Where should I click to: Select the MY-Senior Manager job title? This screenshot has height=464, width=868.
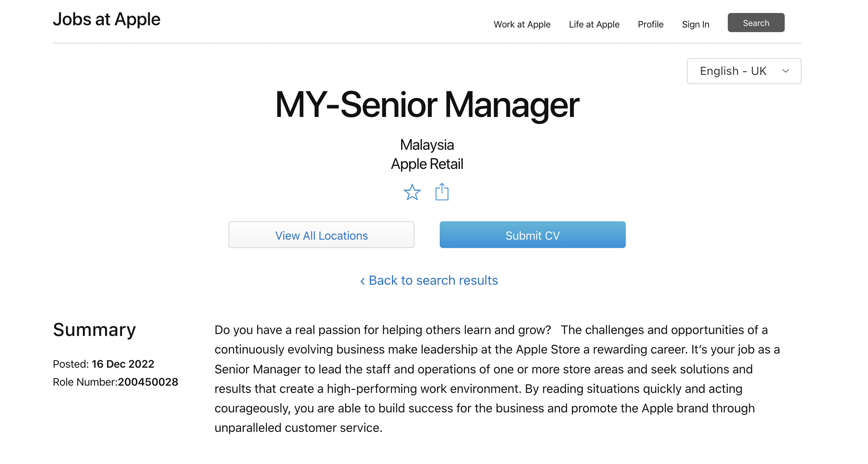click(x=427, y=106)
